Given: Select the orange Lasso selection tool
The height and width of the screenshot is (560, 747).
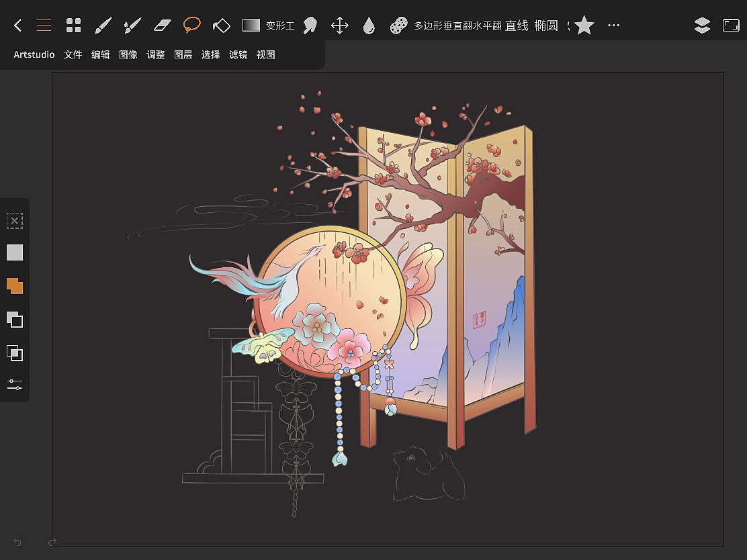Looking at the screenshot, I should 191,25.
